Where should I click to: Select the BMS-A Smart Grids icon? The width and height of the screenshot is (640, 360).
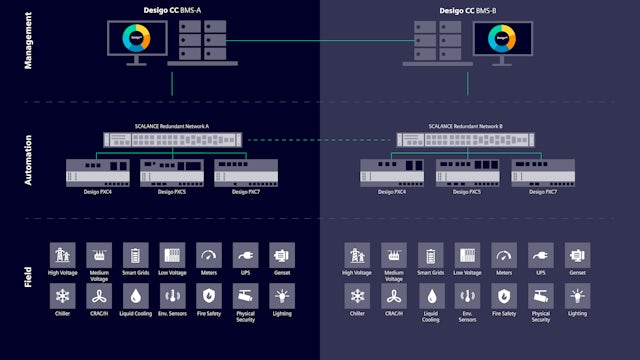point(136,255)
